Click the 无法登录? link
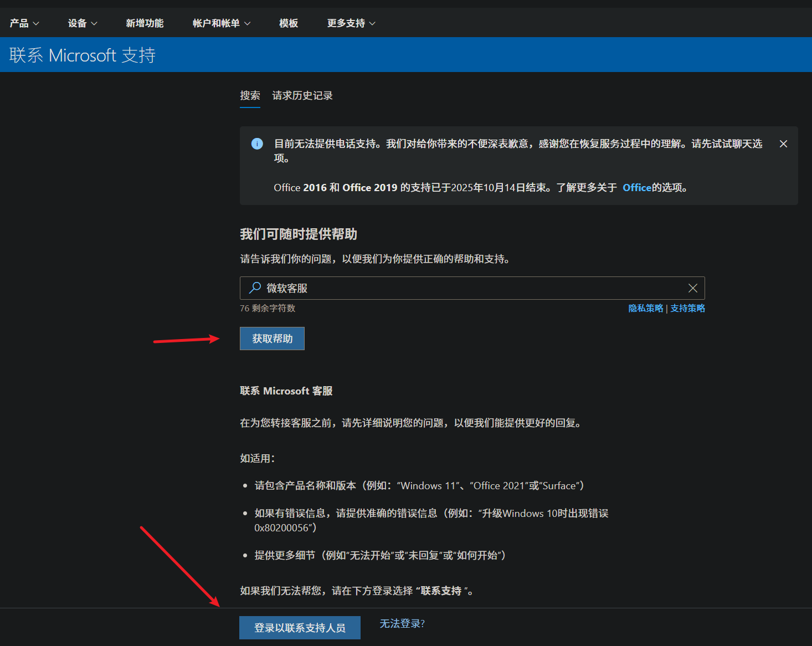Viewport: 812px width, 646px height. pos(402,623)
